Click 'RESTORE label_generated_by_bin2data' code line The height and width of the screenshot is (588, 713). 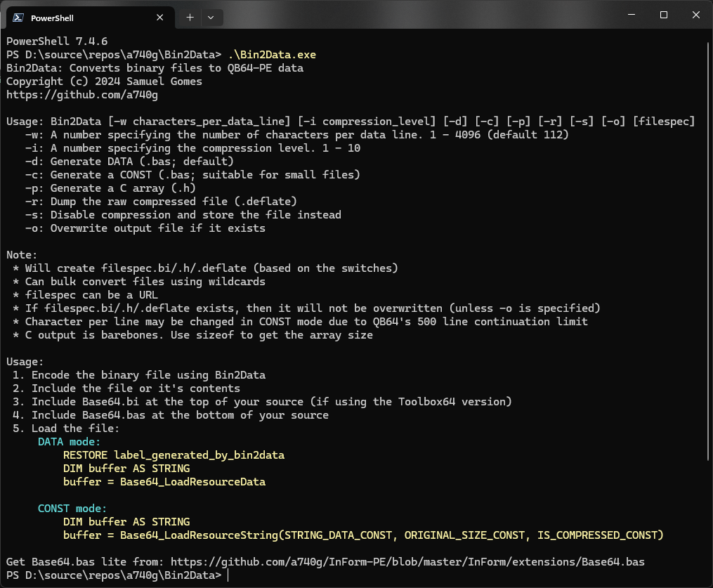(174, 455)
